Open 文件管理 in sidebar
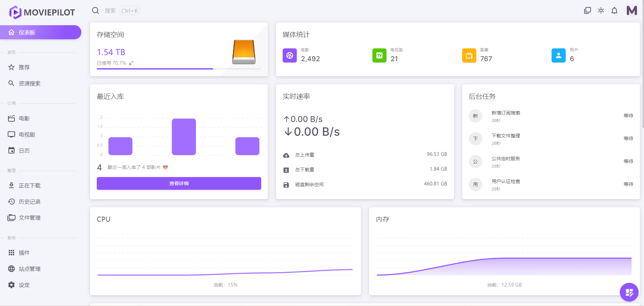Image resolution: width=644 pixels, height=306 pixels. [x=40, y=218]
